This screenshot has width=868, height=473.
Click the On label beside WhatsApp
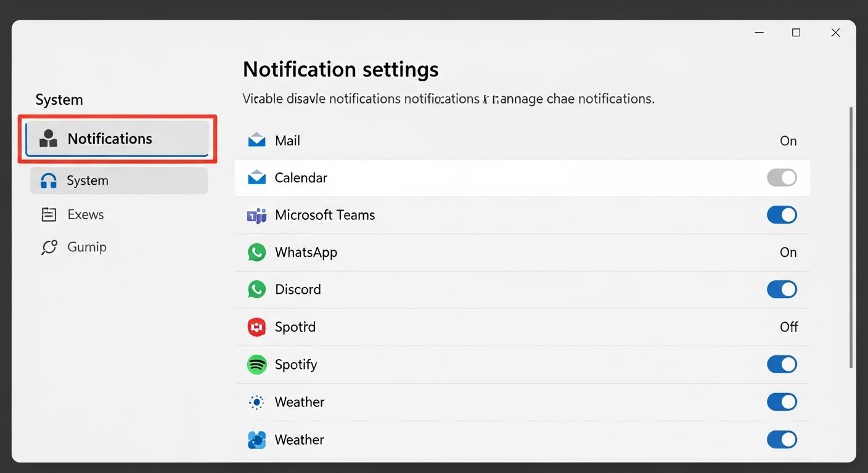point(788,252)
